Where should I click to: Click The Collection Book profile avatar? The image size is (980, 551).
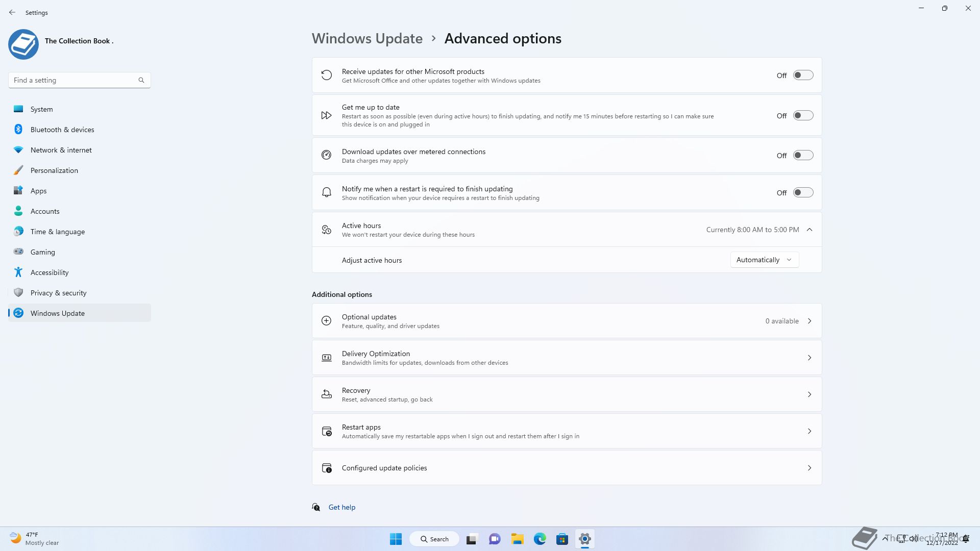pos(23,44)
